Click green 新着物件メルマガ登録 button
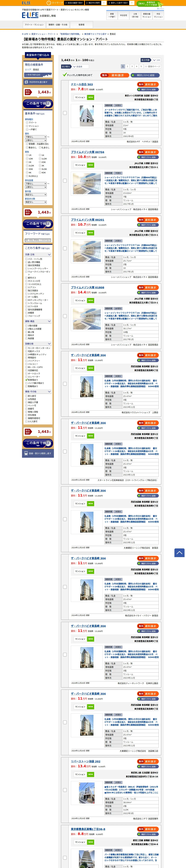The height and width of the screenshot is (868, 186). (x=150, y=4)
